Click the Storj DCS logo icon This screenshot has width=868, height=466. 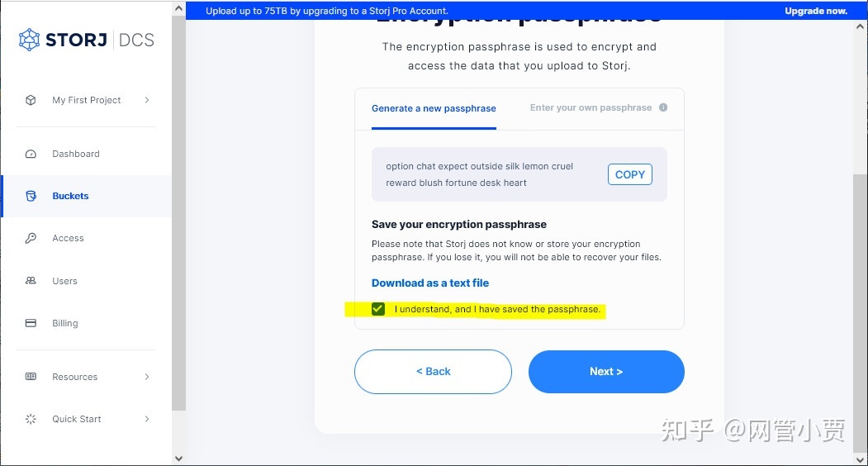point(30,40)
